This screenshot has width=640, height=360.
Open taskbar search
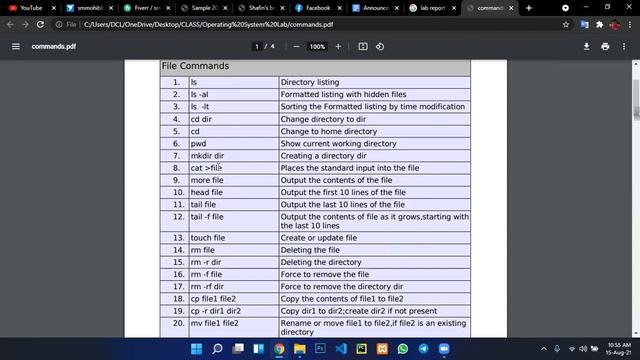217,349
